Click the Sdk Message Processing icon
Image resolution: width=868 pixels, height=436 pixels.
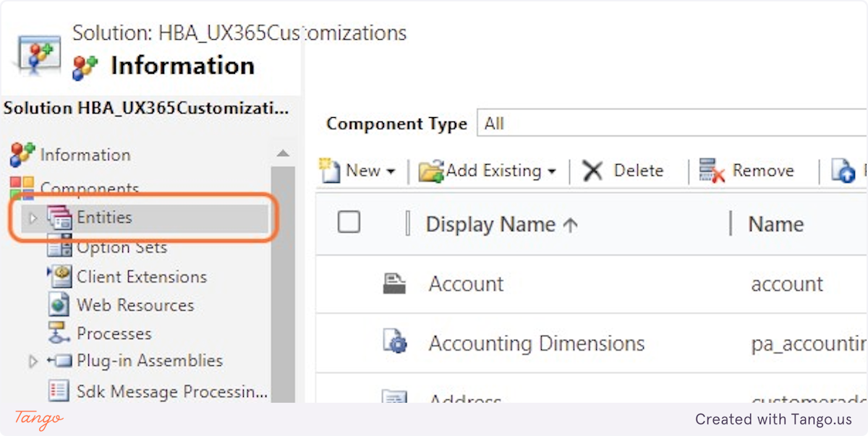coord(59,391)
